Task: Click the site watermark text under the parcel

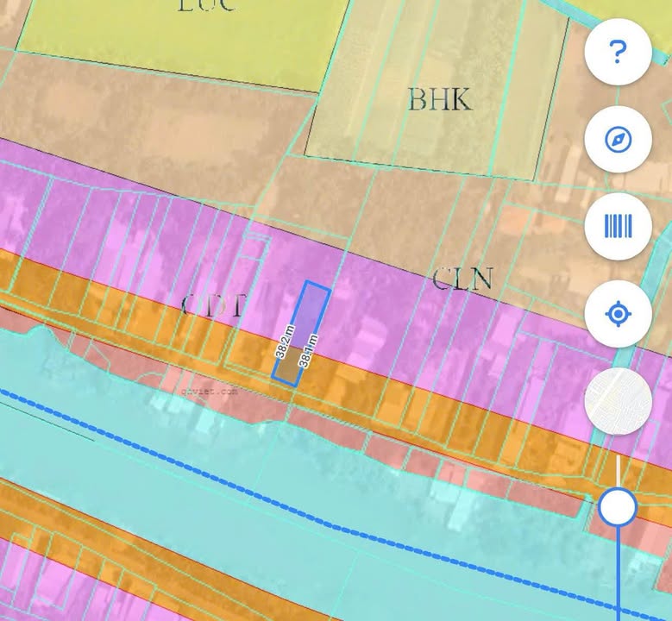Action: (209, 391)
